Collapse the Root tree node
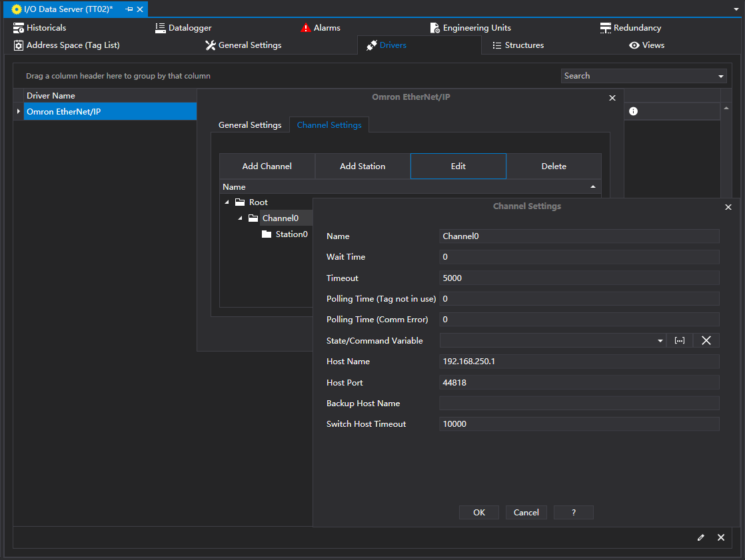 227,202
